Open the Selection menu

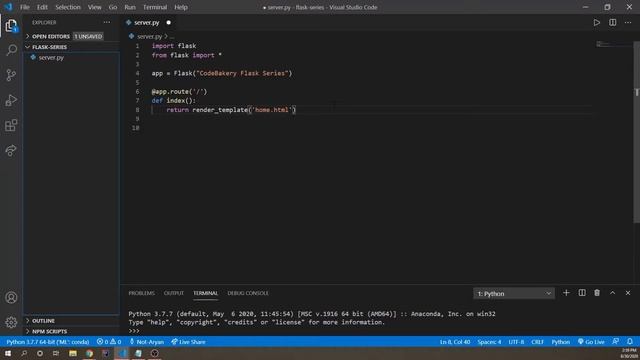68,7
